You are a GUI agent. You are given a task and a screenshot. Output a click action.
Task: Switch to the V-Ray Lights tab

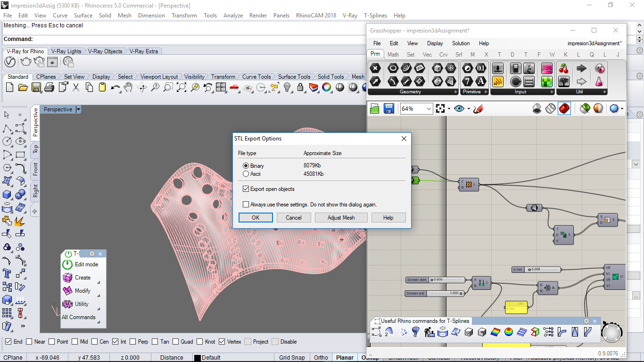click(x=66, y=51)
